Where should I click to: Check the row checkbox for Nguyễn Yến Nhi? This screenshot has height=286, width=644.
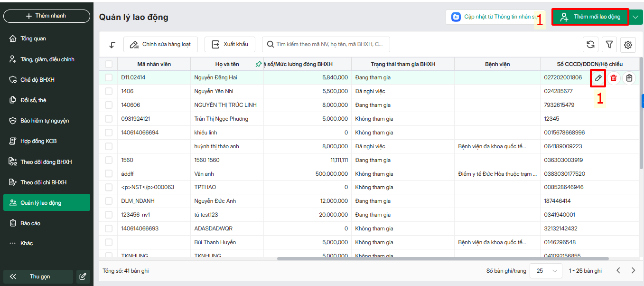(x=109, y=91)
